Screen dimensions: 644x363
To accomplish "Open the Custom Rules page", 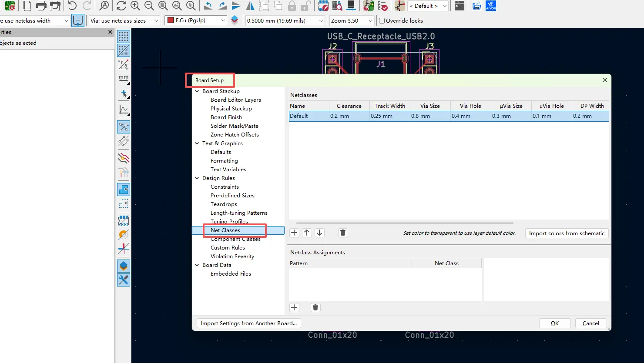I will click(x=228, y=248).
